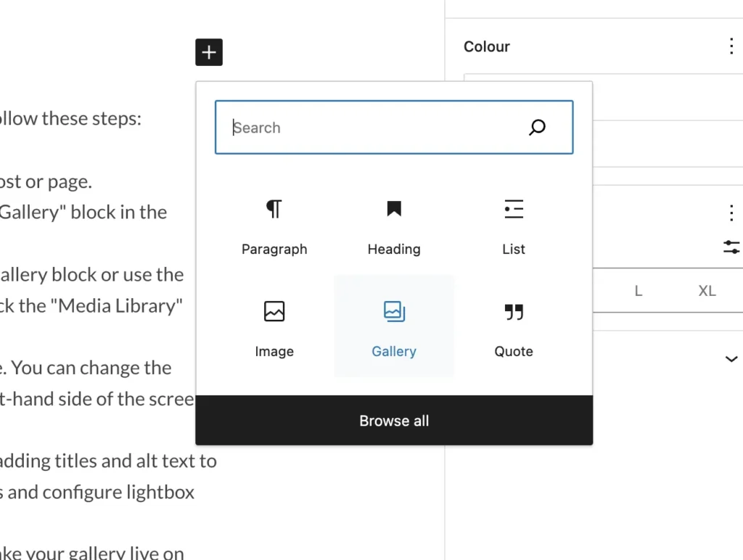This screenshot has width=743, height=560.
Task: Open the second panel's three-dot options menu
Action: pyautogui.click(x=731, y=213)
